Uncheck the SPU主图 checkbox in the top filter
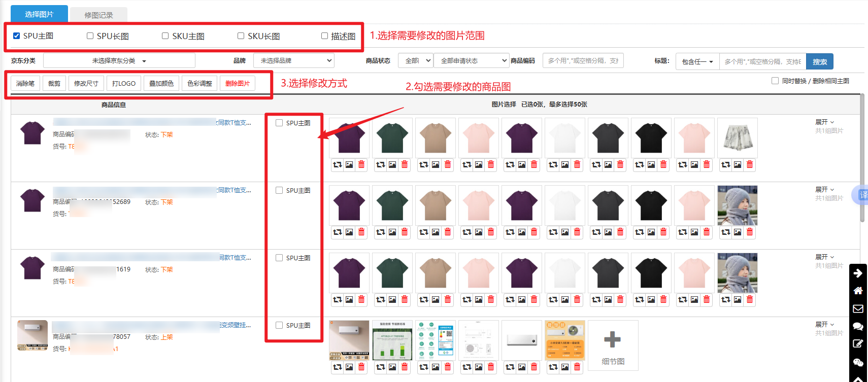The image size is (868, 382). tap(17, 36)
